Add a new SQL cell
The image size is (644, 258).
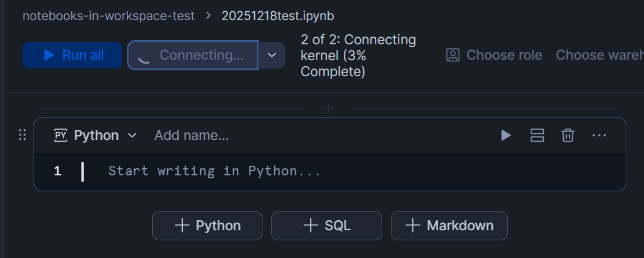(326, 226)
